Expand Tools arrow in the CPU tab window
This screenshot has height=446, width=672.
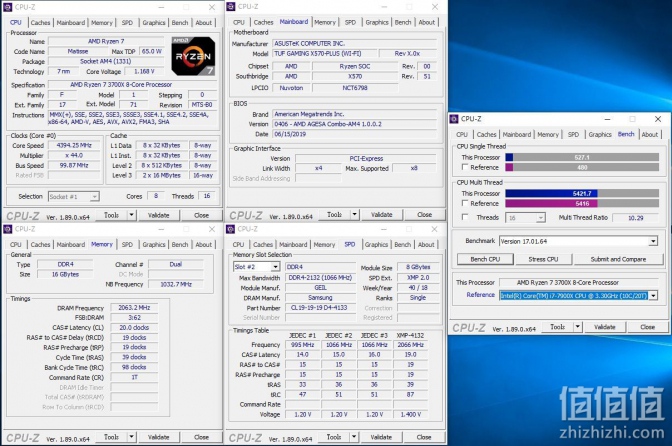coord(131,215)
